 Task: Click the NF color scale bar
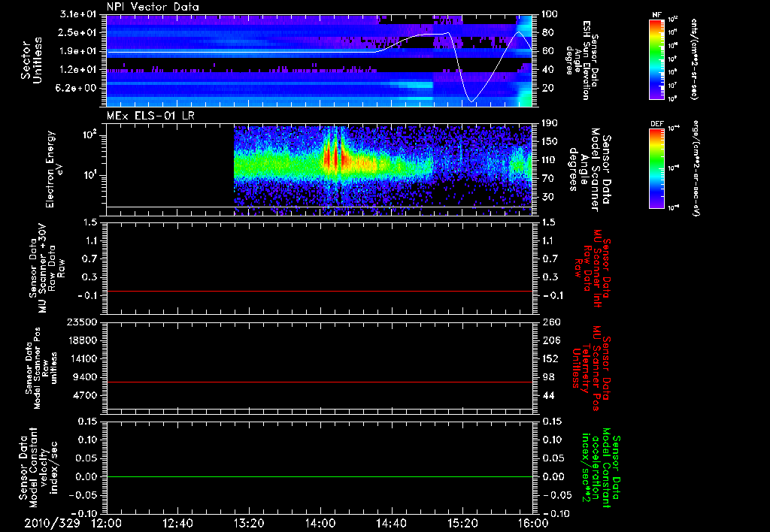(x=656, y=59)
